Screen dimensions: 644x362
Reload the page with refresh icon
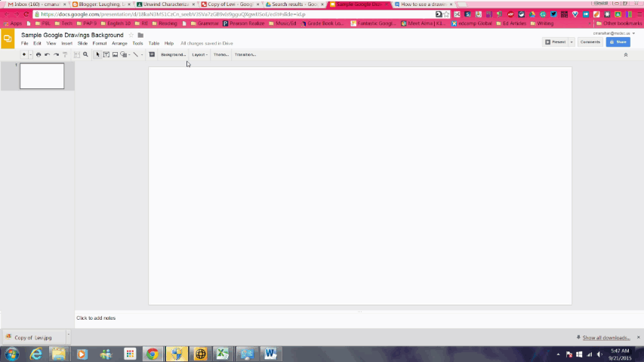[26, 14]
